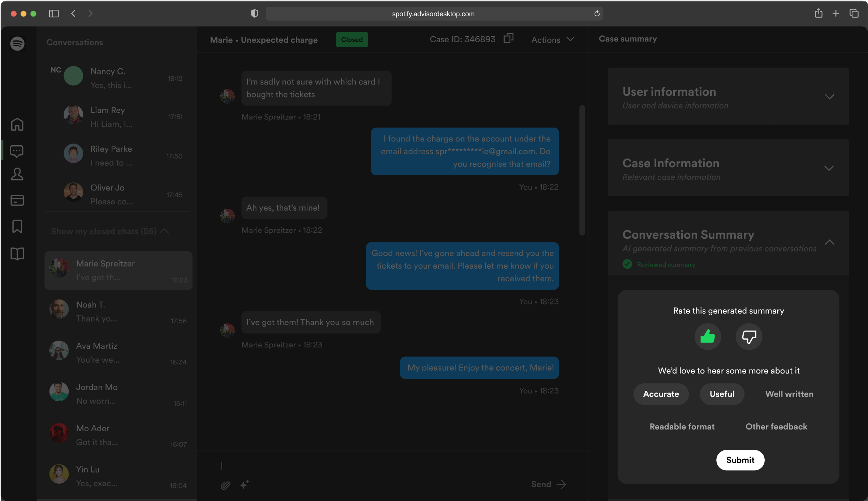Toggle the thumbs down rating
The height and width of the screenshot is (501, 868).
click(x=749, y=337)
